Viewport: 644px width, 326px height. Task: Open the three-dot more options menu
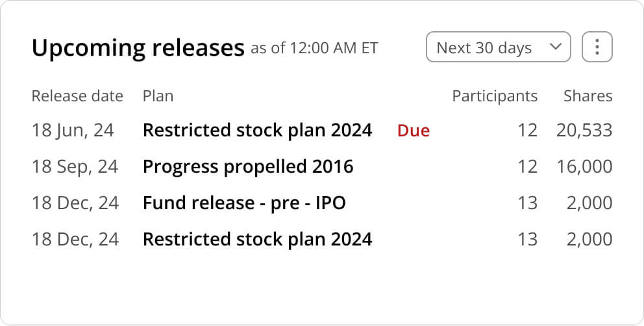click(x=597, y=47)
